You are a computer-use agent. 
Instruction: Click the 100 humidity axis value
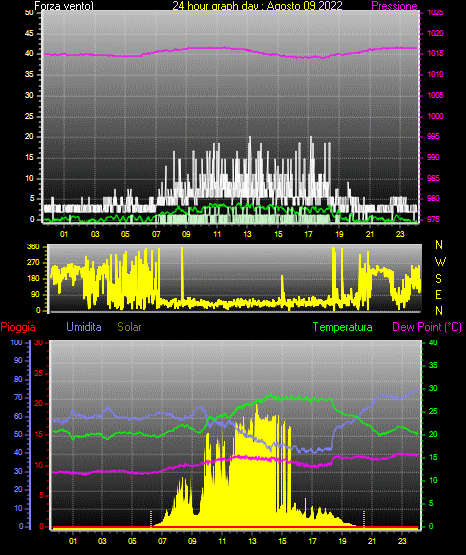coord(16,342)
